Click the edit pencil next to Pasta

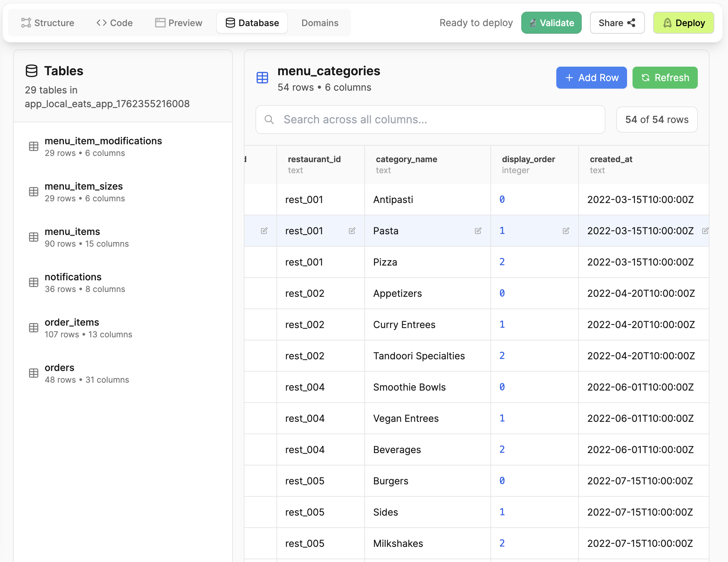(478, 231)
